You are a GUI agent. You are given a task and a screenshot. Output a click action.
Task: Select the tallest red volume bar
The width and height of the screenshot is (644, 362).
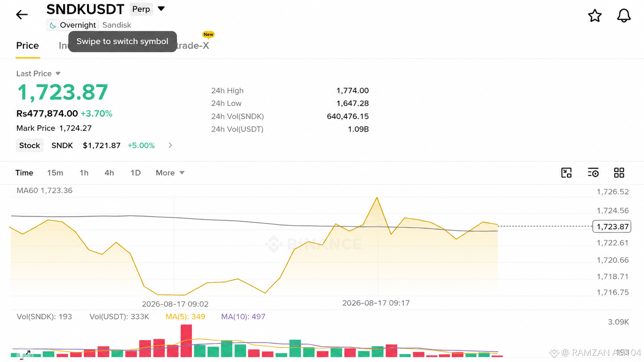pyautogui.click(x=186, y=341)
